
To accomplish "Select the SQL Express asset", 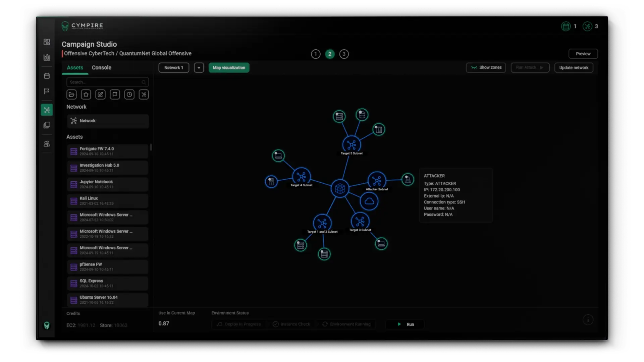I will [x=107, y=283].
